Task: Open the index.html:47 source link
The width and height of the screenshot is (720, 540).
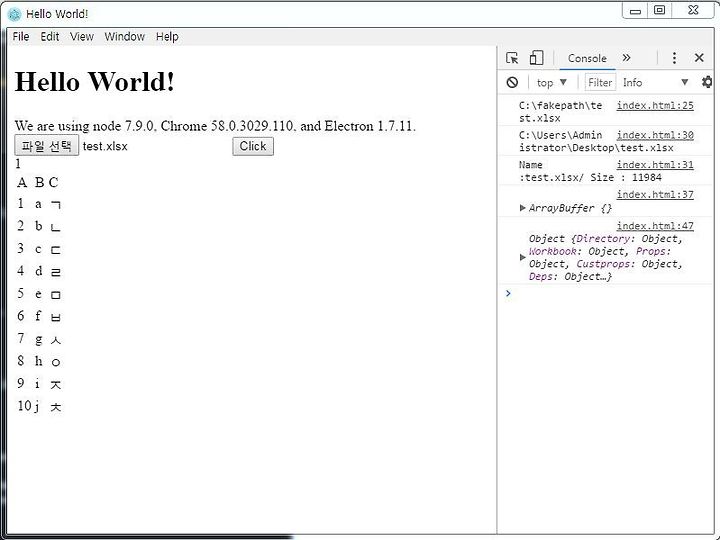Action: (655, 226)
